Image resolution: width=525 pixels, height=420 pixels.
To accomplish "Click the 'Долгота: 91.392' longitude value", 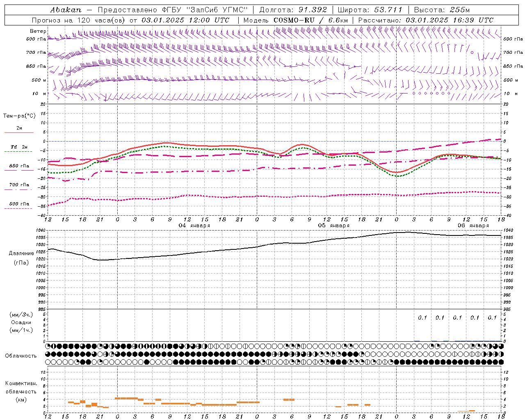I will pos(293,10).
